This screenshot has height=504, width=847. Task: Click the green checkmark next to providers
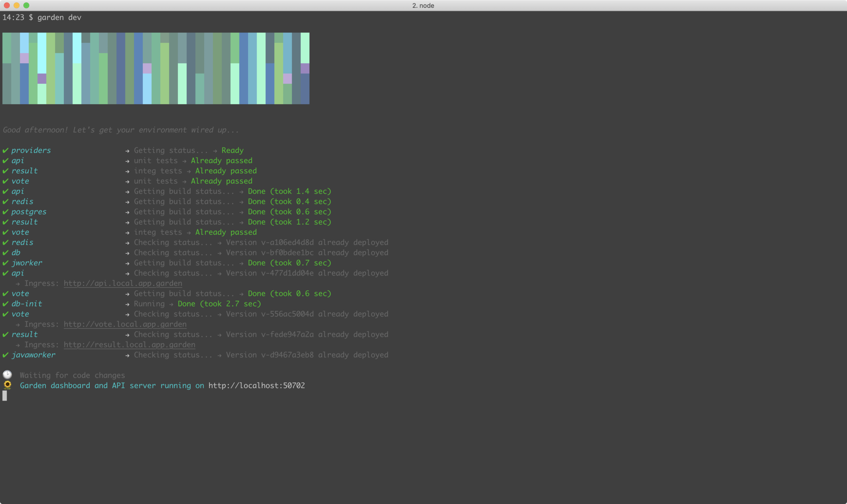click(x=5, y=150)
